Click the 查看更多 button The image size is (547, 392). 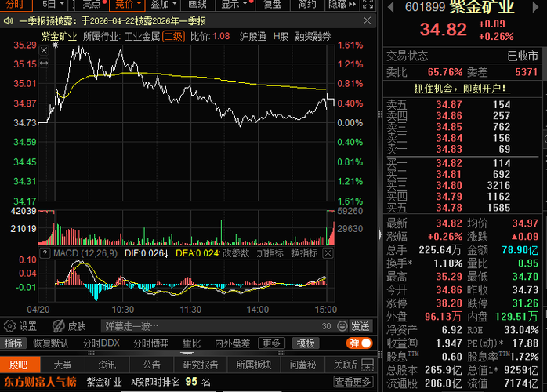[x=353, y=382]
